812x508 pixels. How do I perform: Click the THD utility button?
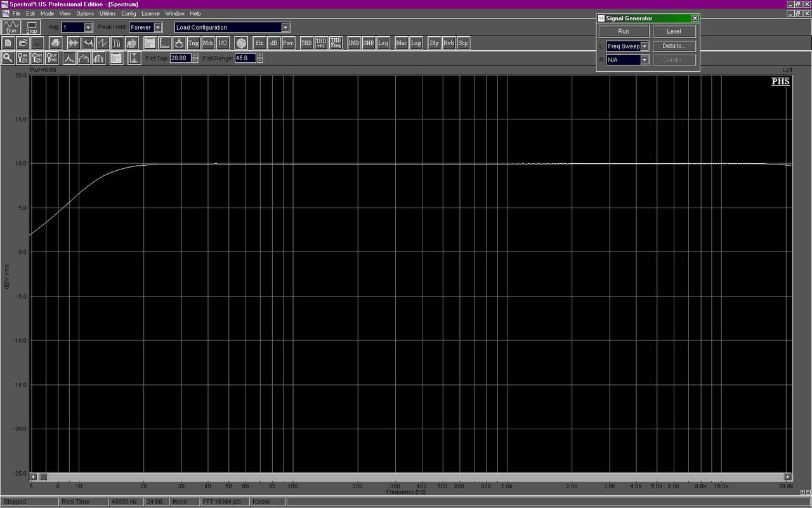pos(306,43)
